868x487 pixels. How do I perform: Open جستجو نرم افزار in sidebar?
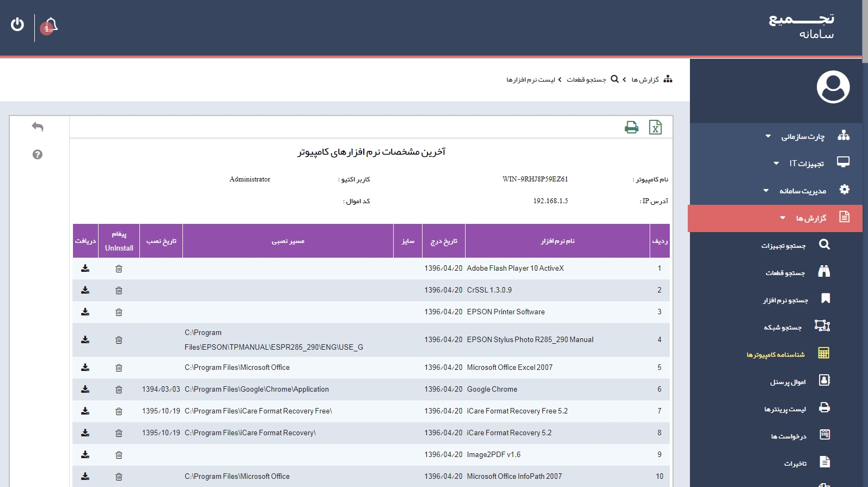point(785,300)
